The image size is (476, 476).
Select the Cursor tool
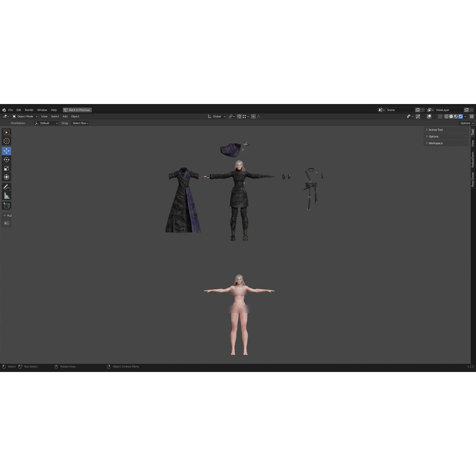tap(6, 141)
